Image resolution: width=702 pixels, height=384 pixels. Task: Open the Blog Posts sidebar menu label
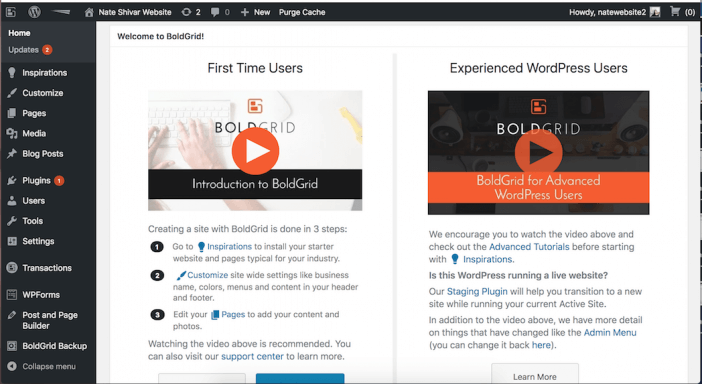point(43,154)
